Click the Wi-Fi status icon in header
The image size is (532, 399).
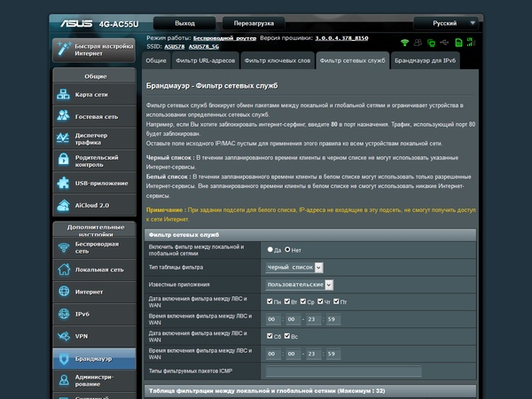pyautogui.click(x=404, y=43)
